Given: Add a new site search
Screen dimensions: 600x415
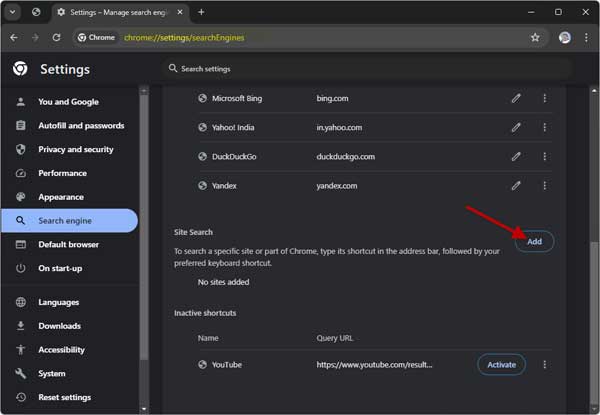Looking at the screenshot, I should point(534,241).
